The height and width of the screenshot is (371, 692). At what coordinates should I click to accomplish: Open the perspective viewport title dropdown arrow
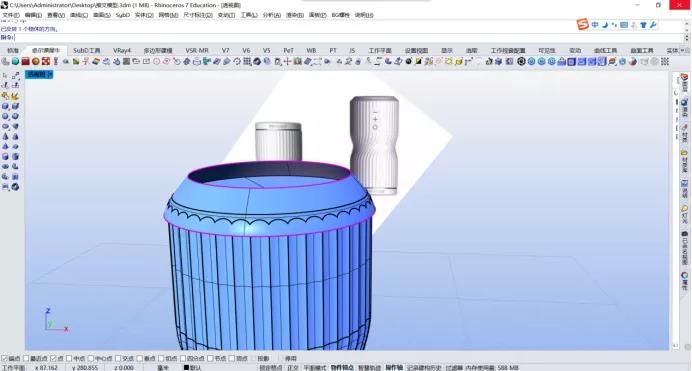50,74
